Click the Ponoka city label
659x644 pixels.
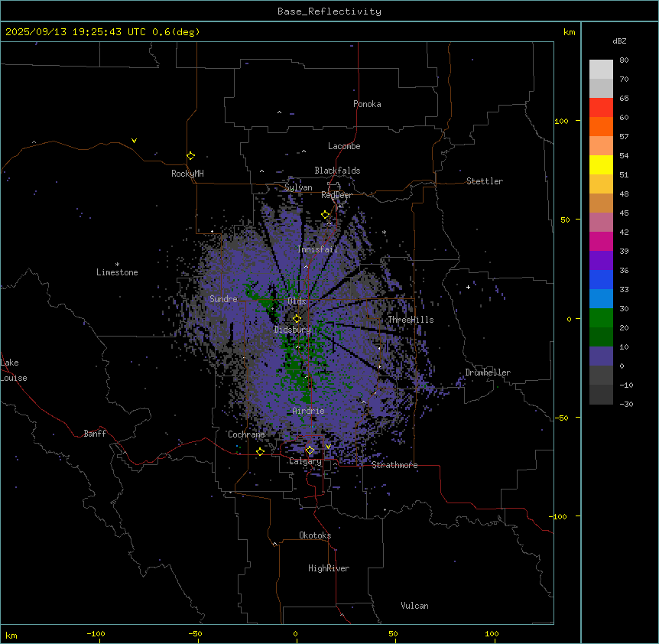(x=367, y=104)
